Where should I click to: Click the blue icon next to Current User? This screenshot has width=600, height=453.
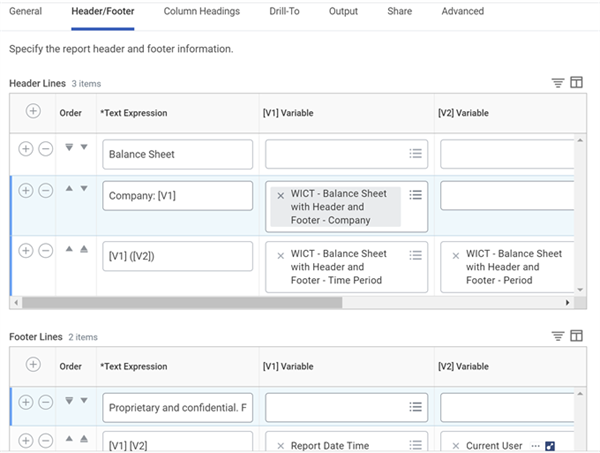(x=550, y=446)
